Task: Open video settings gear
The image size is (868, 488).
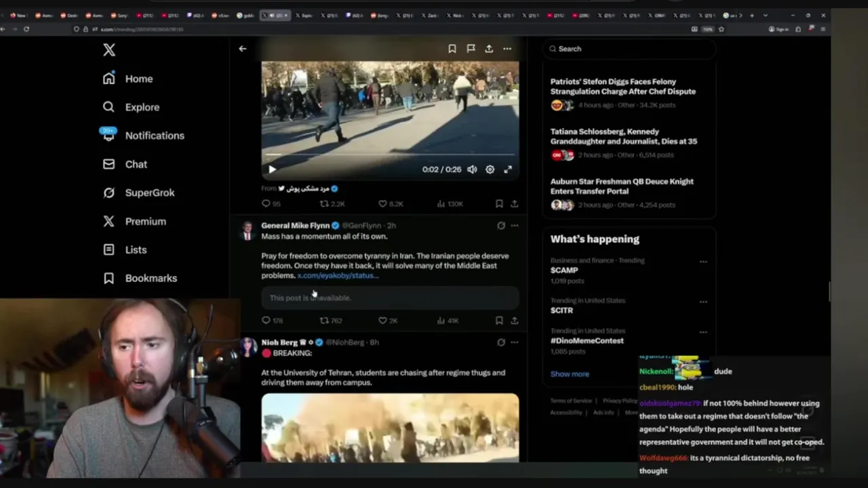Action: tap(490, 169)
